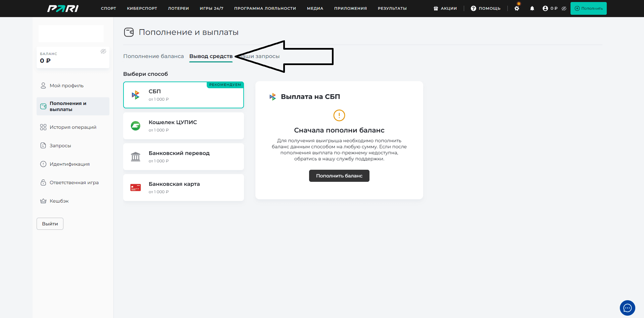Open РЕЗУЛЬТАТЫ in top navigation
Viewport: 644px width, 318px height.
tap(392, 8)
